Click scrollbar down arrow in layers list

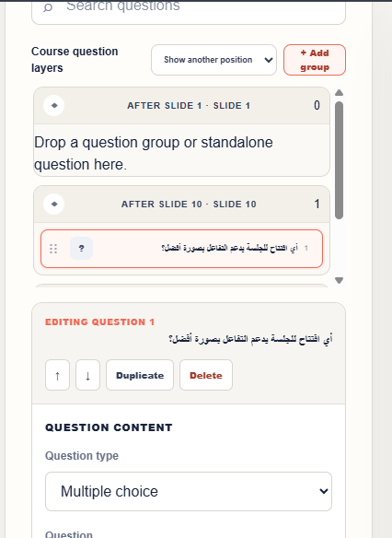[339, 280]
